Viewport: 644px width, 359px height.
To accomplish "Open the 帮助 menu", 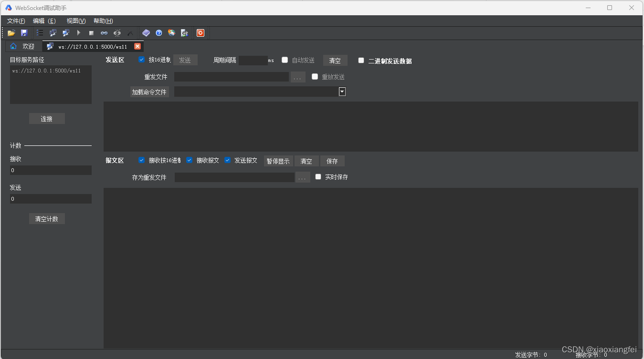I will tap(102, 21).
